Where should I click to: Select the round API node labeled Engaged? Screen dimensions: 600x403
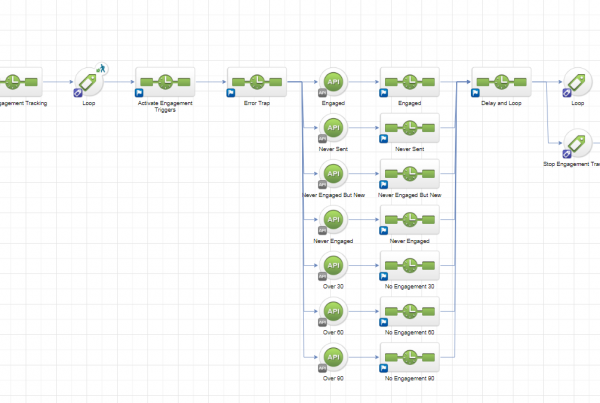click(334, 83)
